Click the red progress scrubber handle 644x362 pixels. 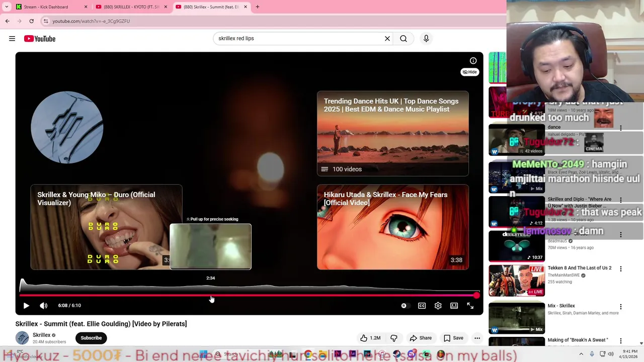click(476, 296)
